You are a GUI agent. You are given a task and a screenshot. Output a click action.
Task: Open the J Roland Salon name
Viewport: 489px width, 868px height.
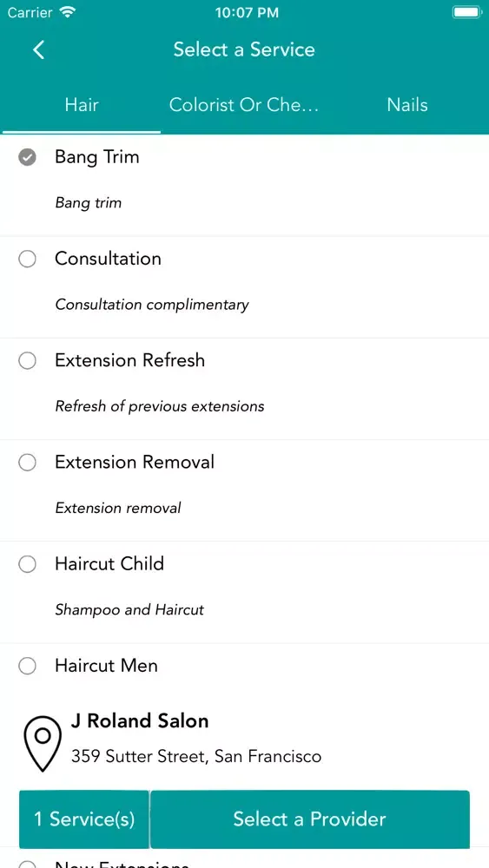pyautogui.click(x=140, y=720)
